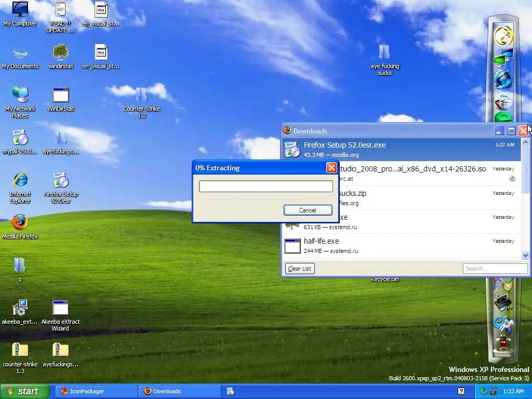Open the help balloon taskbar icon
Image resolution: width=532 pixels, height=399 pixels.
click(461, 391)
